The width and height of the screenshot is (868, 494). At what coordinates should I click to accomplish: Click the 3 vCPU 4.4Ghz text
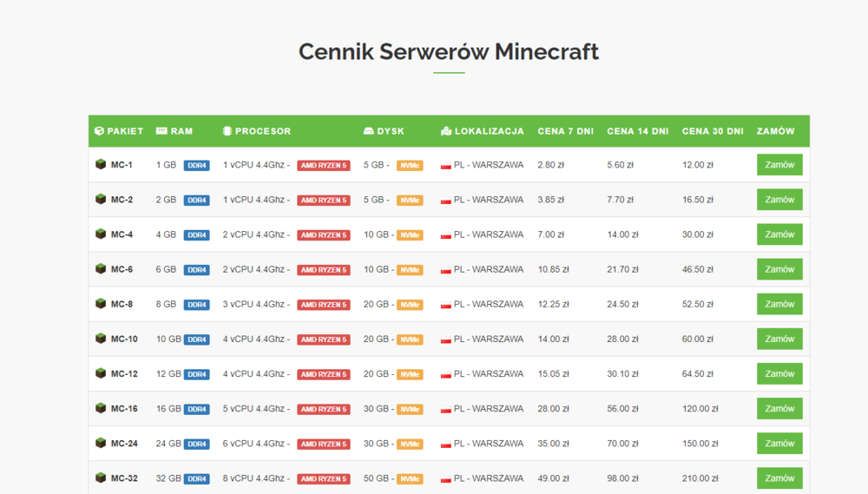[253, 304]
